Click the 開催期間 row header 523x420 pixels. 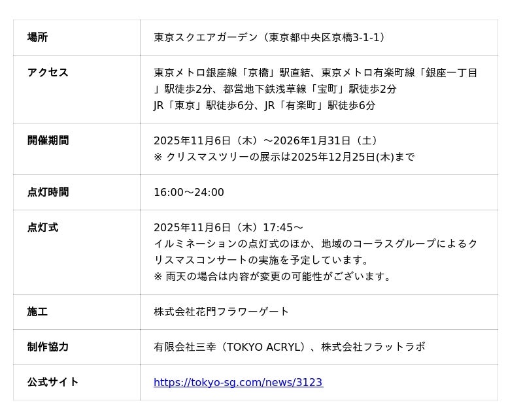48,140
